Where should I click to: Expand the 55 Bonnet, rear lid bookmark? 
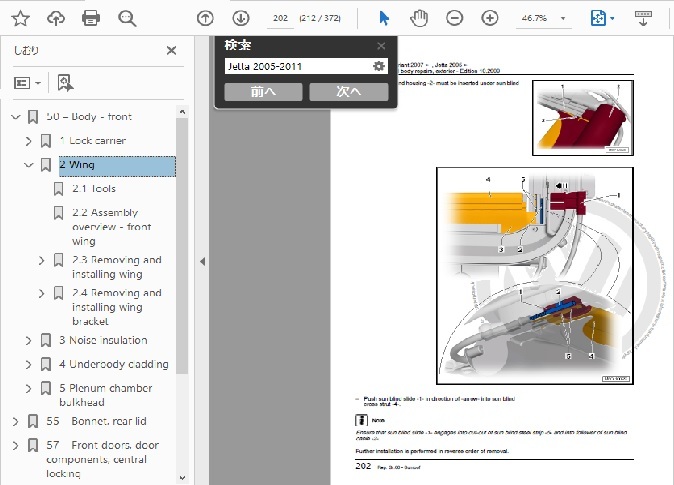tap(15, 421)
